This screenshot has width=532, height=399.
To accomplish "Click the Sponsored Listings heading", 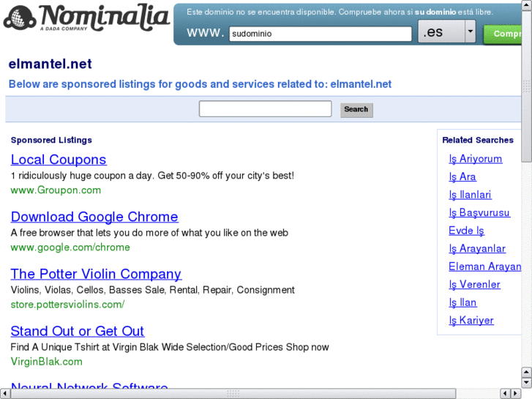I will [x=51, y=141].
